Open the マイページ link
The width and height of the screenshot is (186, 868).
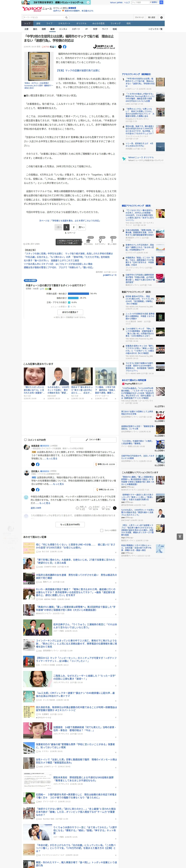[x=139, y=18]
